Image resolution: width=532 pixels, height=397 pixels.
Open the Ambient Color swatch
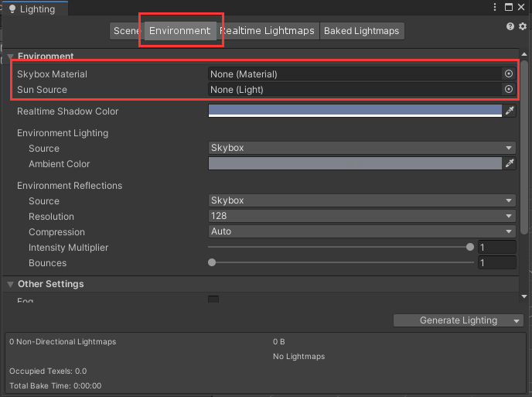[355, 163]
